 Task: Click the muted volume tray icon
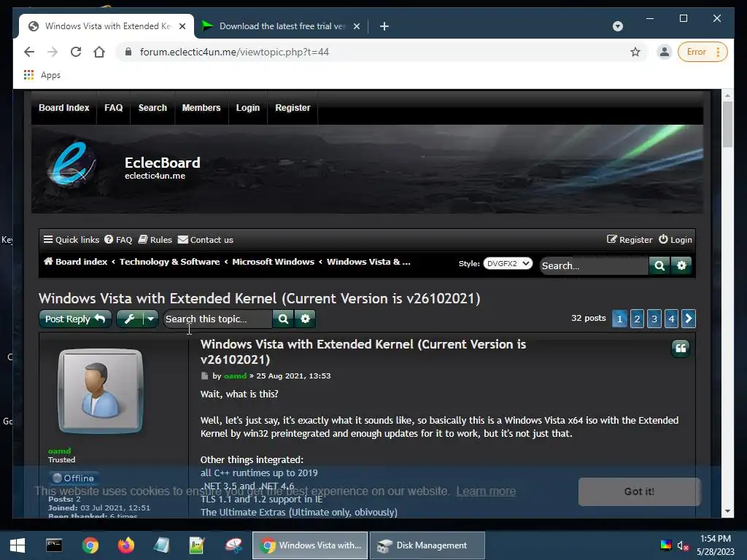[683, 545]
